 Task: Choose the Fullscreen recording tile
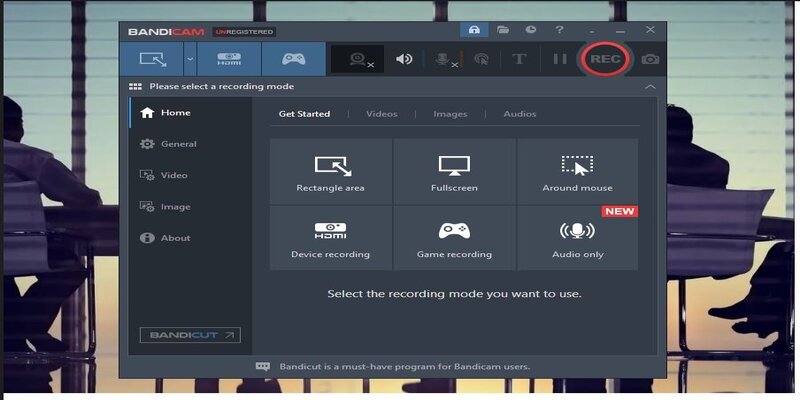[454, 171]
